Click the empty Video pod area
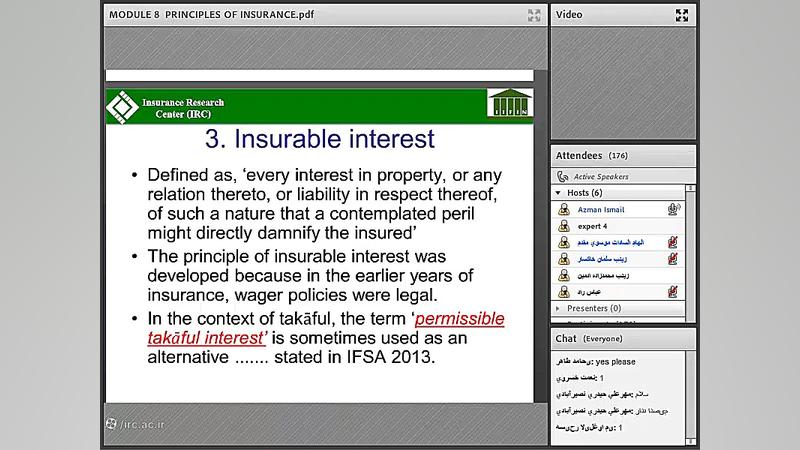This screenshot has width=800, height=450. pos(623,83)
